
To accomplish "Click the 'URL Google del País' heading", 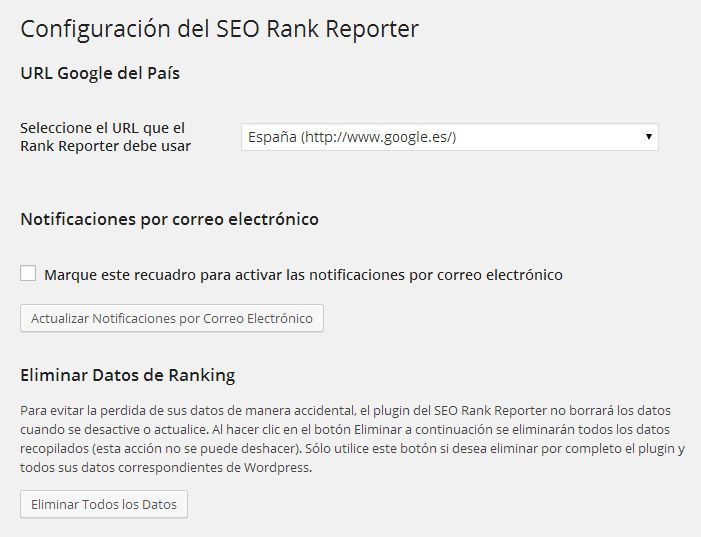I will 100,73.
